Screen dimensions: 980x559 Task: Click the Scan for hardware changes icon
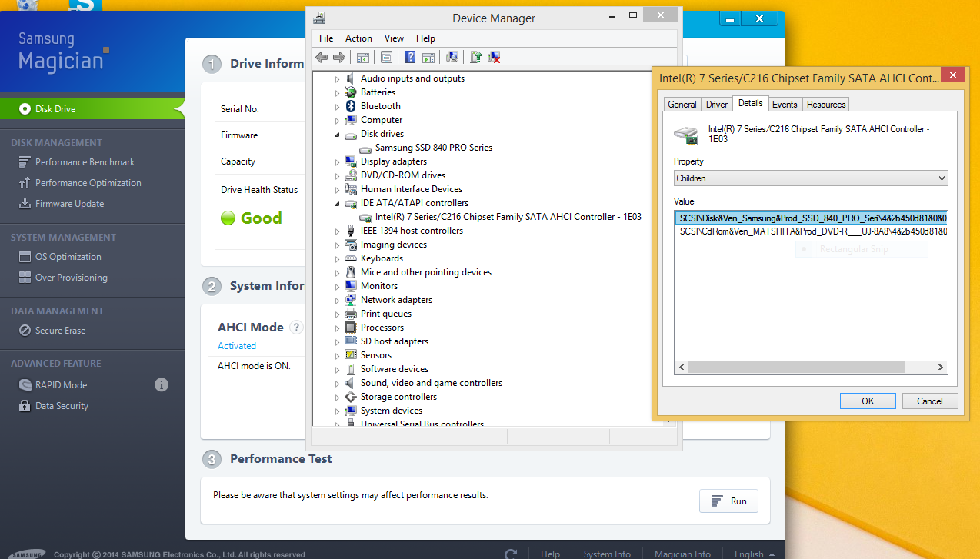point(452,57)
